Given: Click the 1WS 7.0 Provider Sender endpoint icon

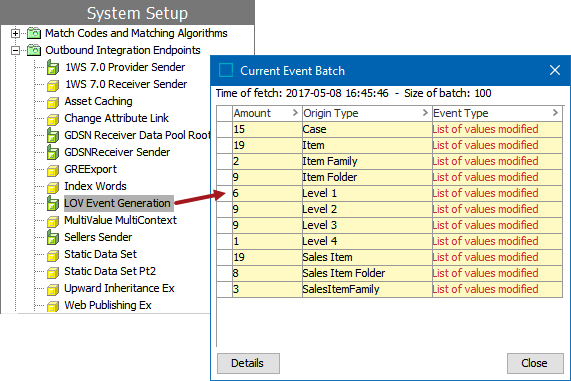Looking at the screenshot, I should (x=53, y=67).
